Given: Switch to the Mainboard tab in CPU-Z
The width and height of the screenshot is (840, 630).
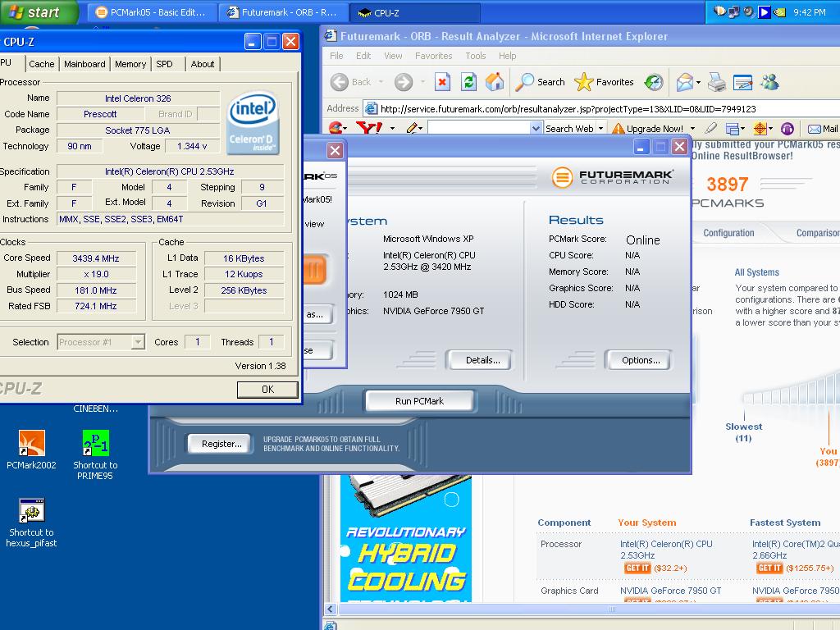Looking at the screenshot, I should [x=84, y=64].
